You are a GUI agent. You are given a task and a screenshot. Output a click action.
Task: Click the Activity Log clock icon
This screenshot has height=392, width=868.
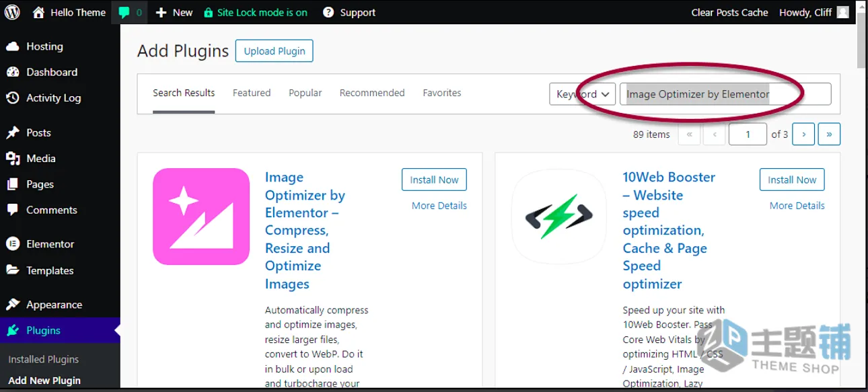pos(13,97)
